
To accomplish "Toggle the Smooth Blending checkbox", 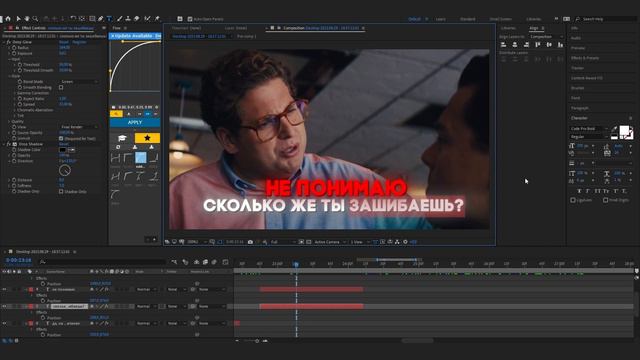I will [x=61, y=87].
